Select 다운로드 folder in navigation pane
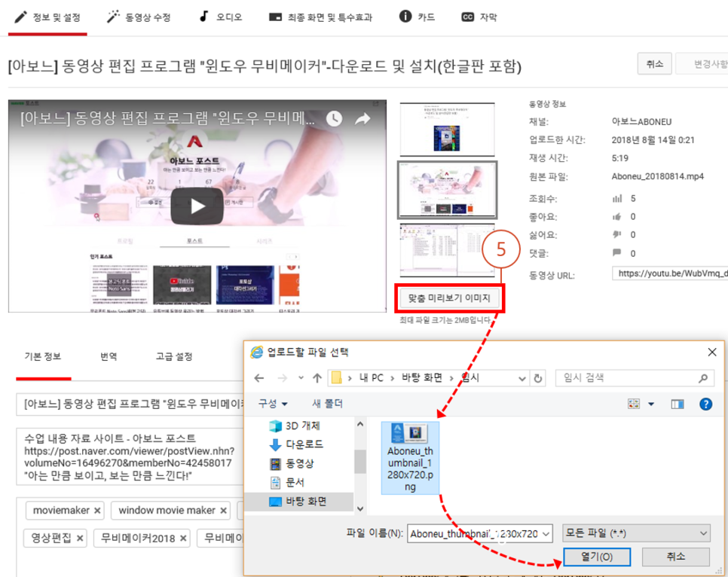Image resolution: width=728 pixels, height=577 pixels. click(x=296, y=444)
